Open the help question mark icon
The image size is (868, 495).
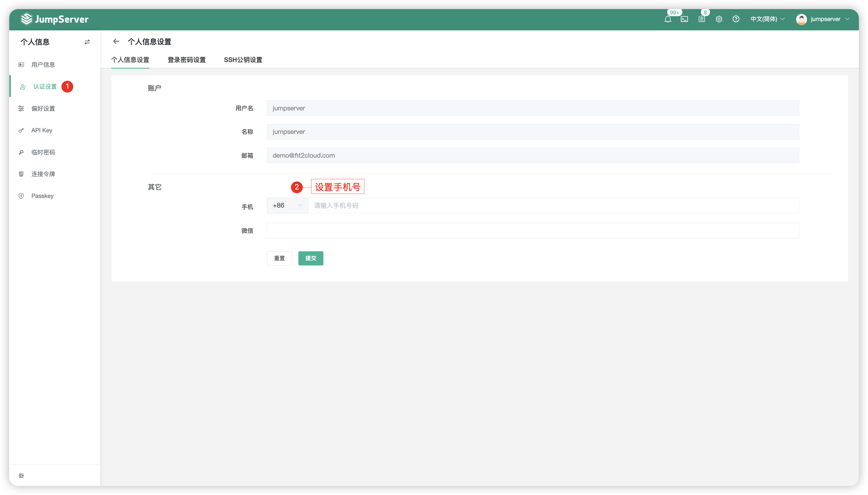click(736, 19)
